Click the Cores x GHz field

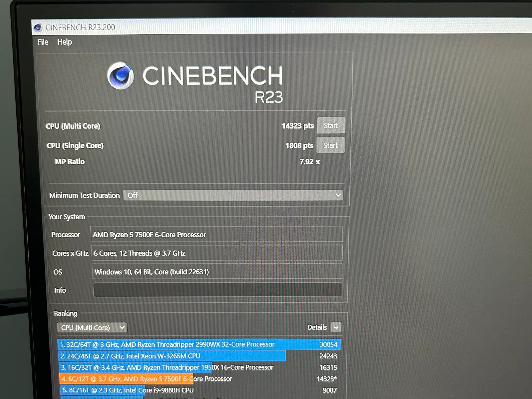pyautogui.click(x=217, y=253)
